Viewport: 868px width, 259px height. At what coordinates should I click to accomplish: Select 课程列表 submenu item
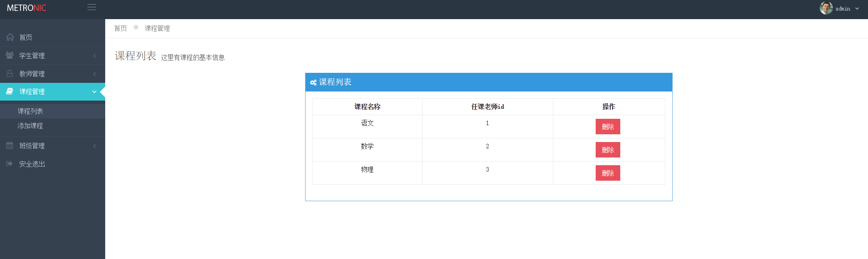coord(31,111)
